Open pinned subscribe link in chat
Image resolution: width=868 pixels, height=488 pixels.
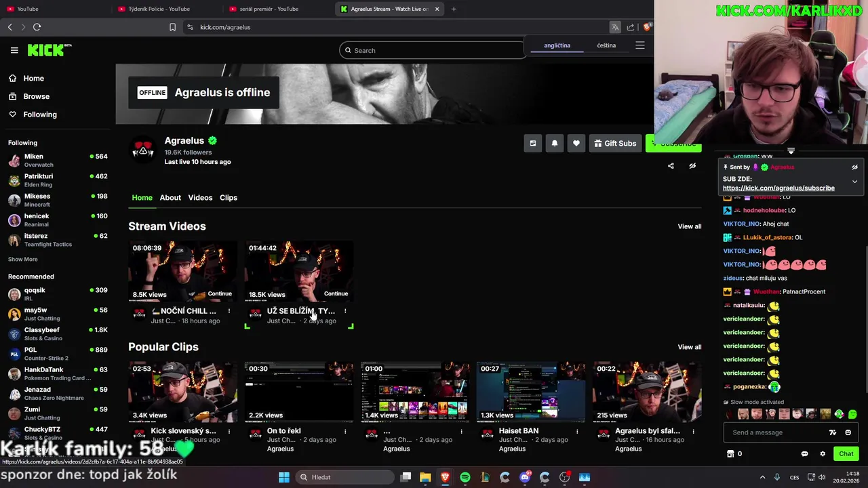(x=778, y=188)
